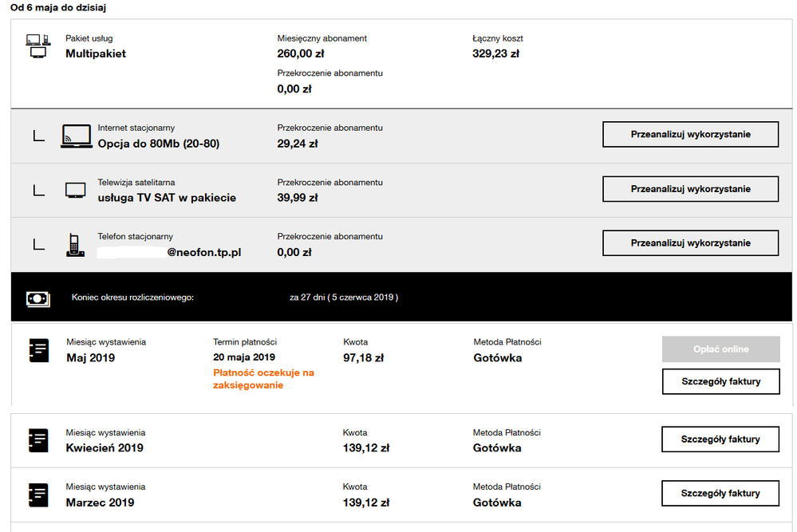Click the laptop internet stacjonarny icon
This screenshot has height=532, width=797.
pyautogui.click(x=77, y=136)
